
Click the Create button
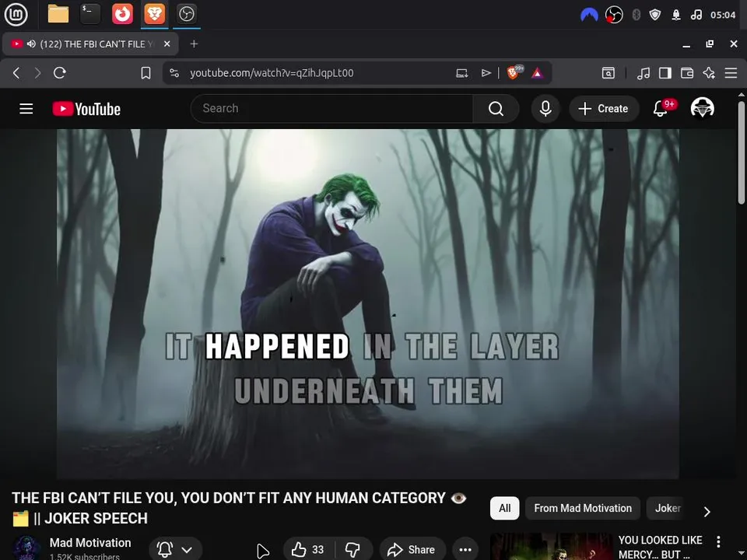pyautogui.click(x=604, y=109)
